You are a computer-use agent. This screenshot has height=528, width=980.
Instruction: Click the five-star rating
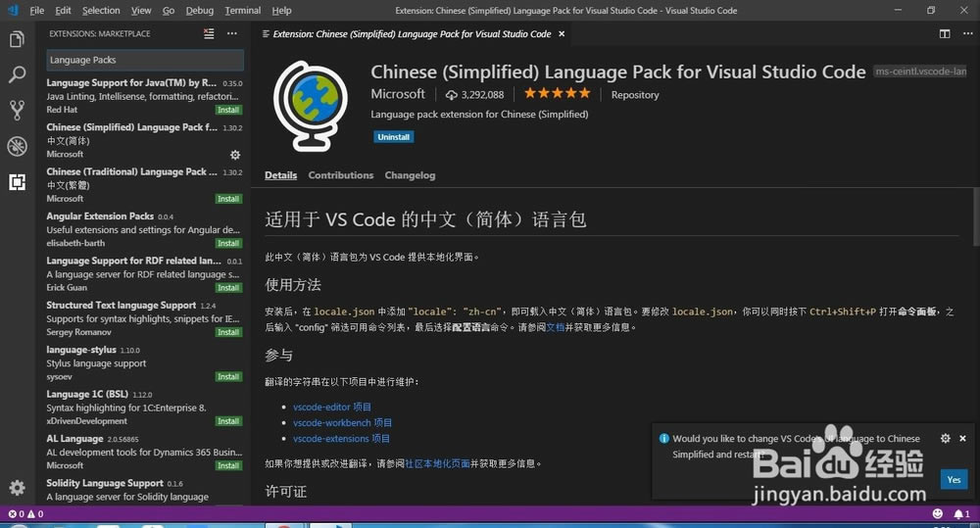557,94
